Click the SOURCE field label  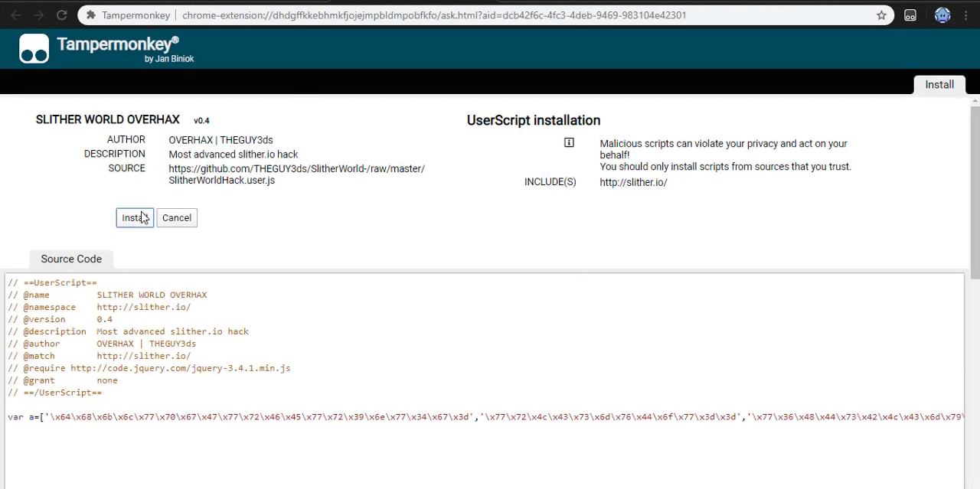[127, 168]
